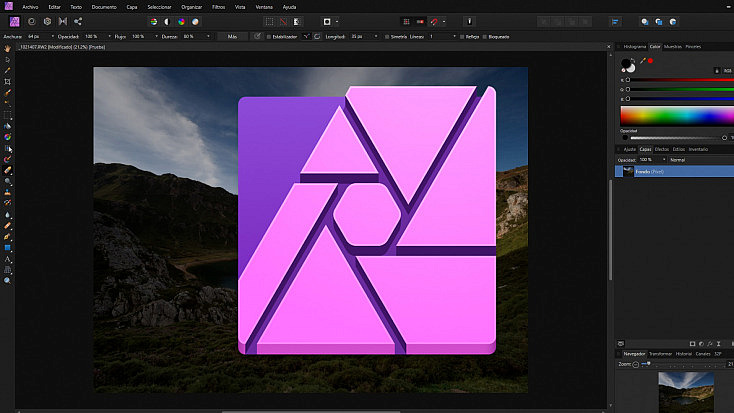Toggle the Quick Mask icon
The width and height of the screenshot is (734, 413).
pyautogui.click(x=327, y=22)
